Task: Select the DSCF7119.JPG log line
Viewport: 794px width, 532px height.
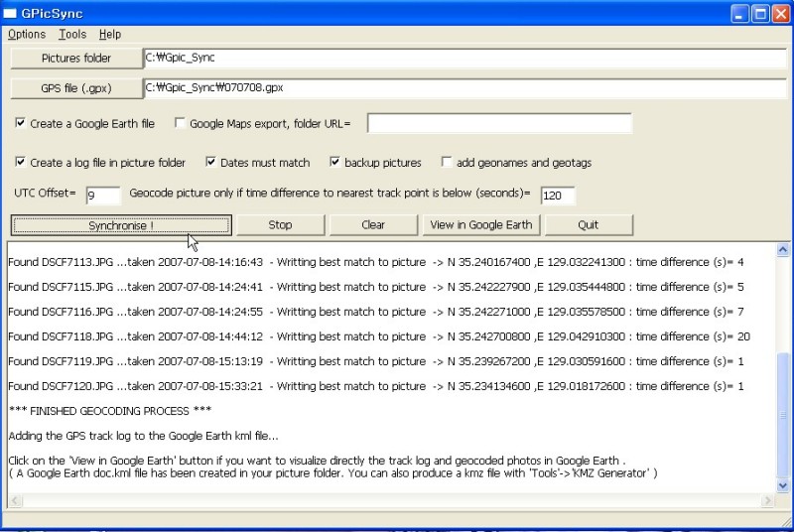Action: pyautogui.click(x=376, y=361)
